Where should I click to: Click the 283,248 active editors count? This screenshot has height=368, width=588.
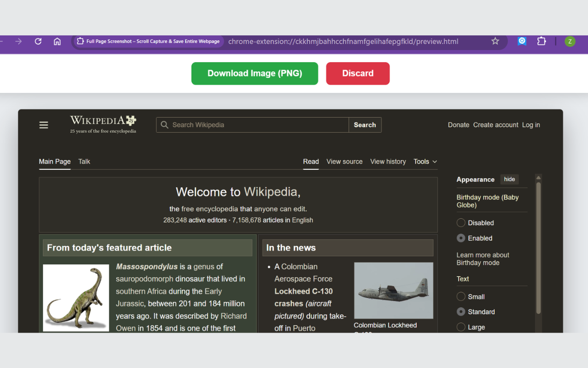pyautogui.click(x=175, y=220)
